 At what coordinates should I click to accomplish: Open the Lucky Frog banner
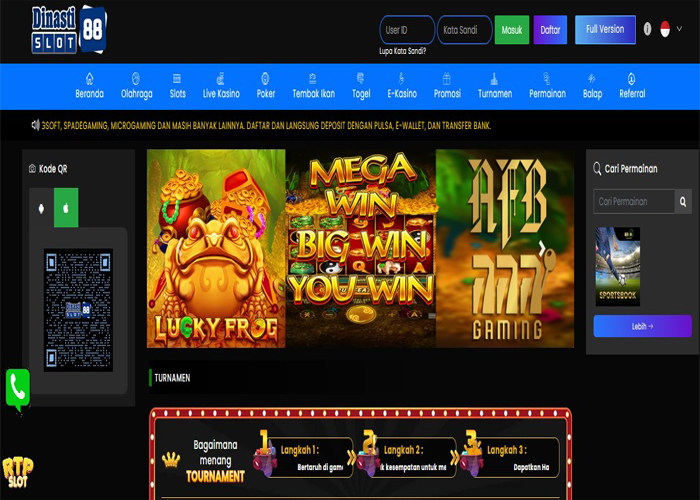(216, 248)
